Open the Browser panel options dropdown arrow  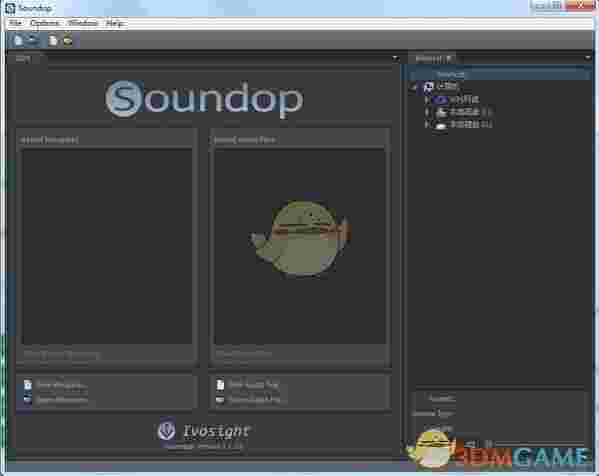pos(588,58)
